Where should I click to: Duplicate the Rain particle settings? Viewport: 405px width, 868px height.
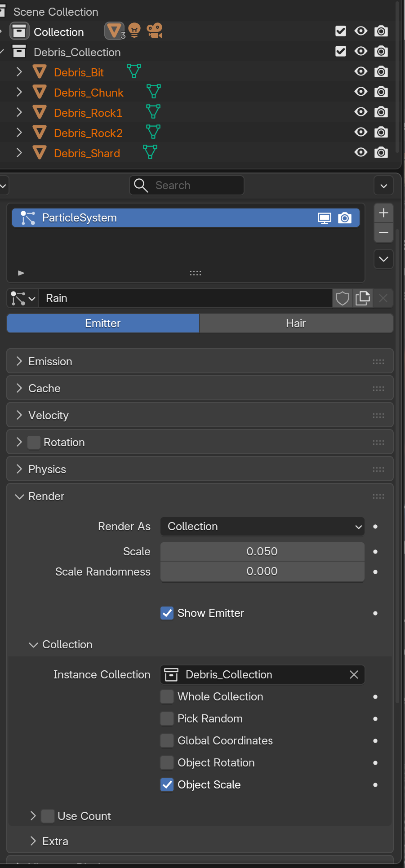(x=363, y=298)
